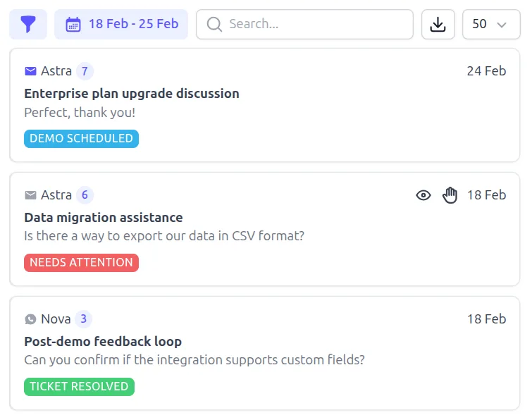The image size is (532, 420).
Task: Click the magnifier icon in search bar
Action: tap(214, 25)
